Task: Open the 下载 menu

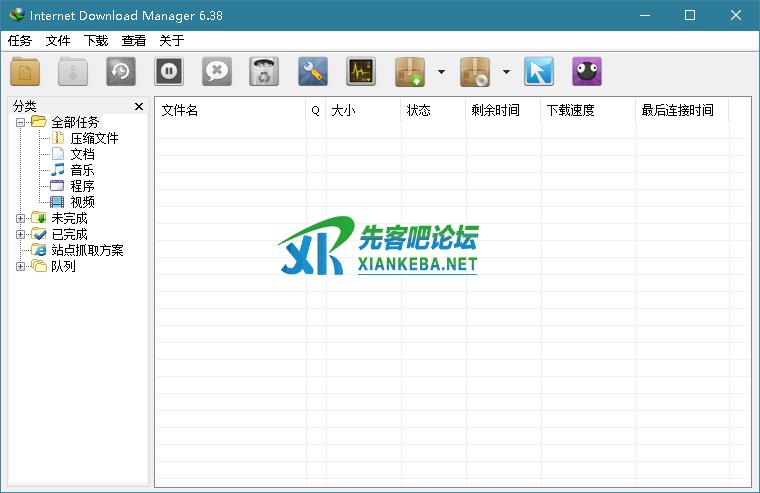Action: point(96,41)
